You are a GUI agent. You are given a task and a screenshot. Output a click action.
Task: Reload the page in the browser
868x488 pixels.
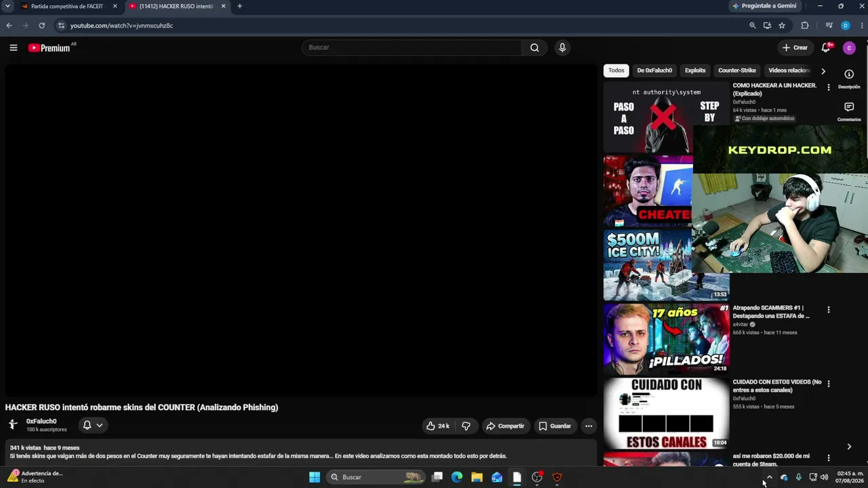(x=41, y=26)
